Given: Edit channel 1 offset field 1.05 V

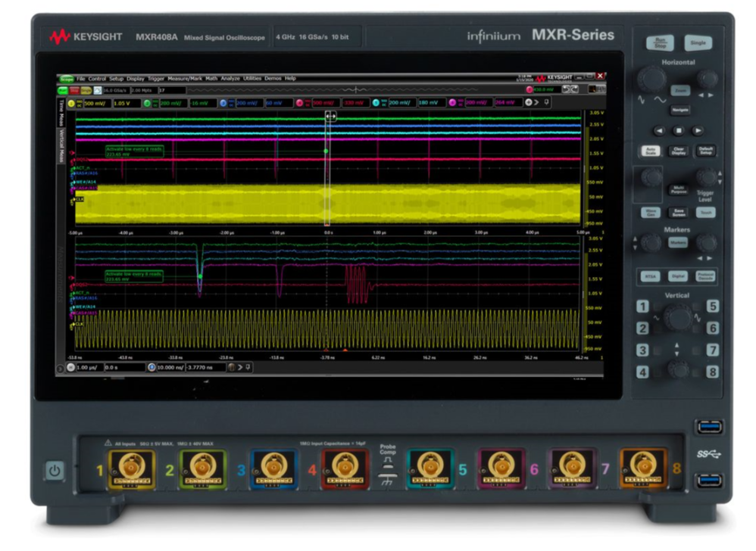Looking at the screenshot, I should [x=127, y=103].
